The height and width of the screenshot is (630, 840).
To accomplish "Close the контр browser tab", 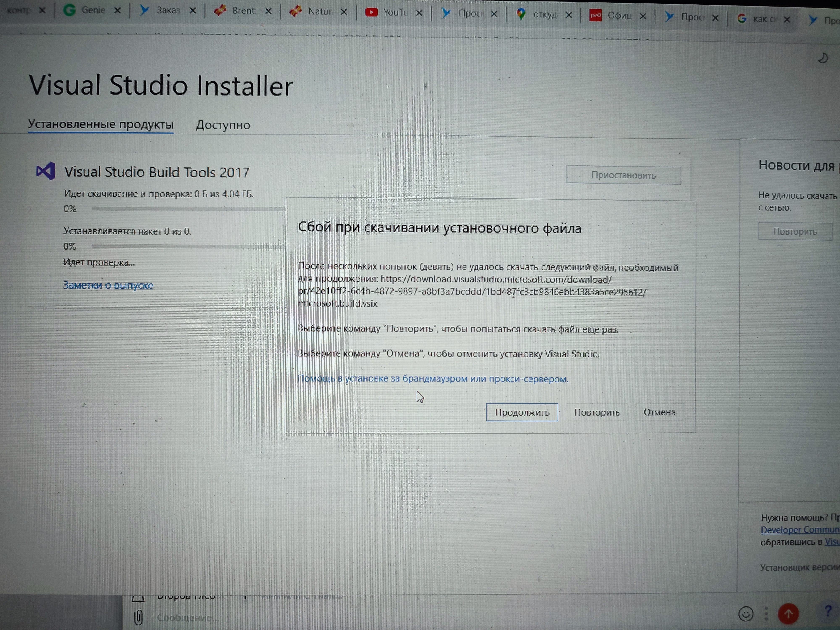I will (42, 10).
